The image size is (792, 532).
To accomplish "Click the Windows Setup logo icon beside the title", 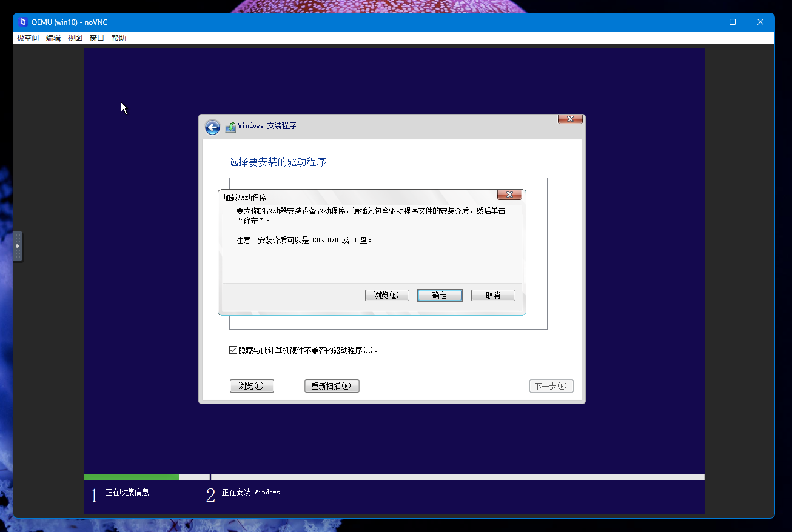I will [230, 127].
